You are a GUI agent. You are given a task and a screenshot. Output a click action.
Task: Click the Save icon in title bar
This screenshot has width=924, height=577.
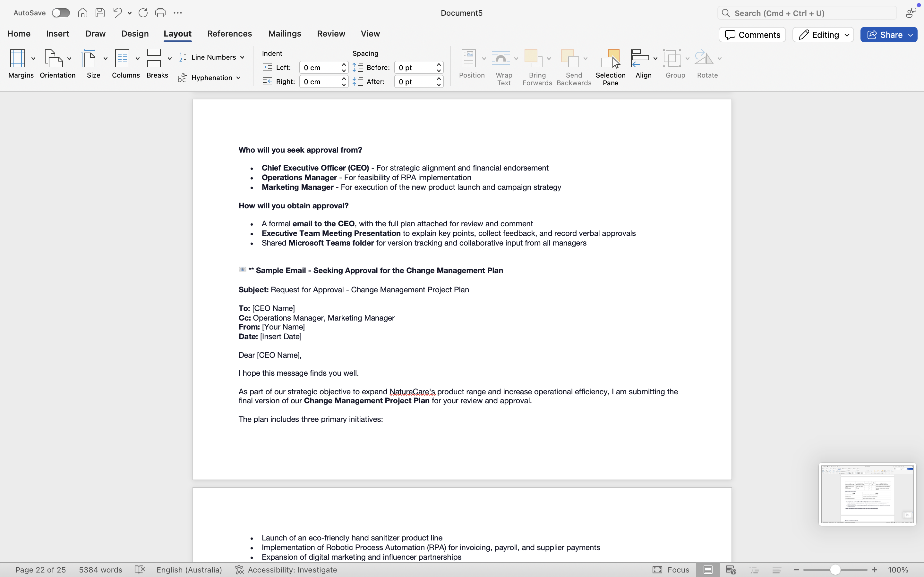coord(100,13)
